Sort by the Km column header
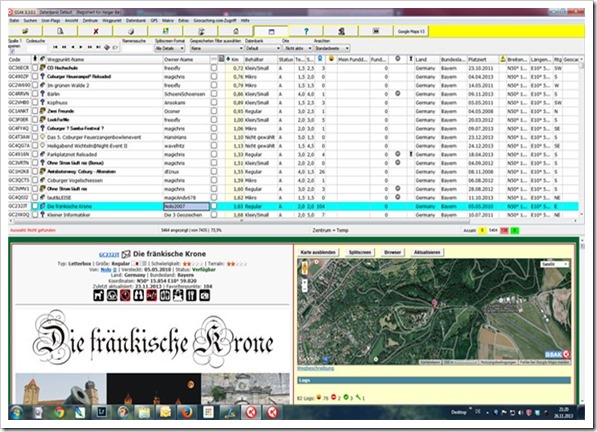Viewport: 597px width, 432px height. point(235,59)
